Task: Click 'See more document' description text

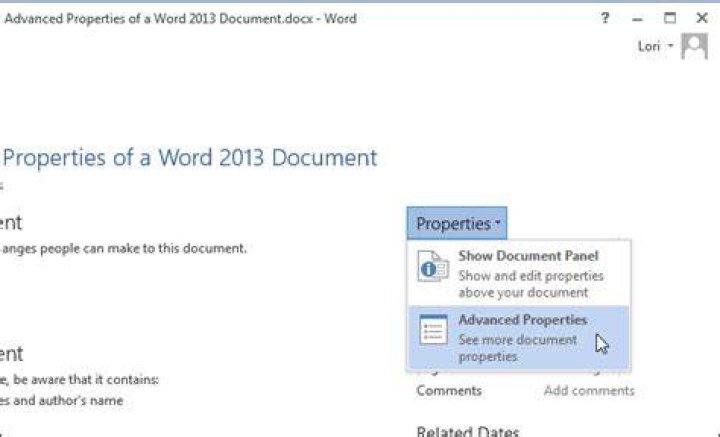Action: click(x=518, y=340)
